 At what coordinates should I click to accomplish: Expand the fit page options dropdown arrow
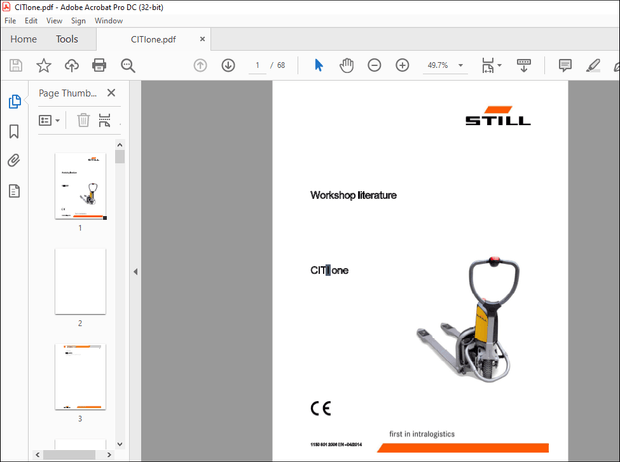pyautogui.click(x=499, y=65)
